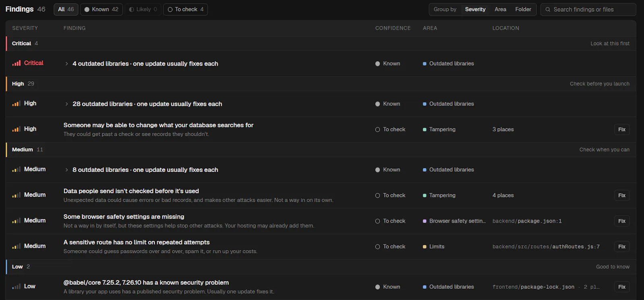644x300 pixels.
Task: Click Fix for unchecked data finding
Action: coord(622,195)
